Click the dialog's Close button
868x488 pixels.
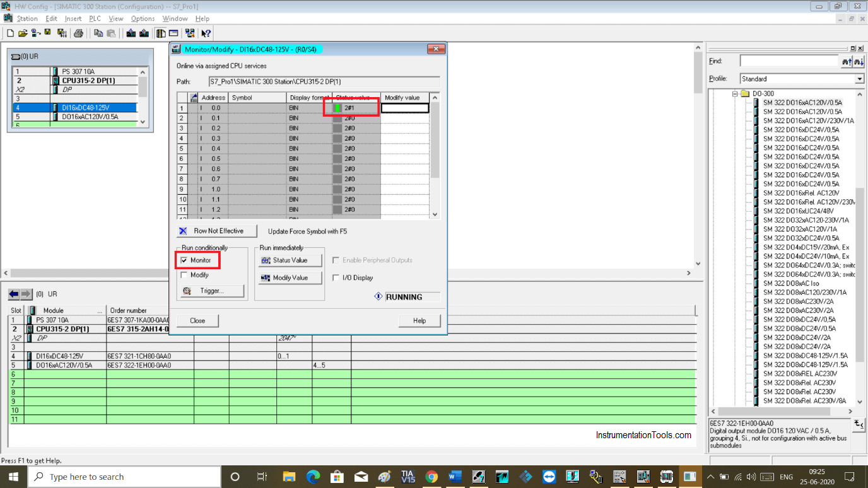(x=197, y=320)
